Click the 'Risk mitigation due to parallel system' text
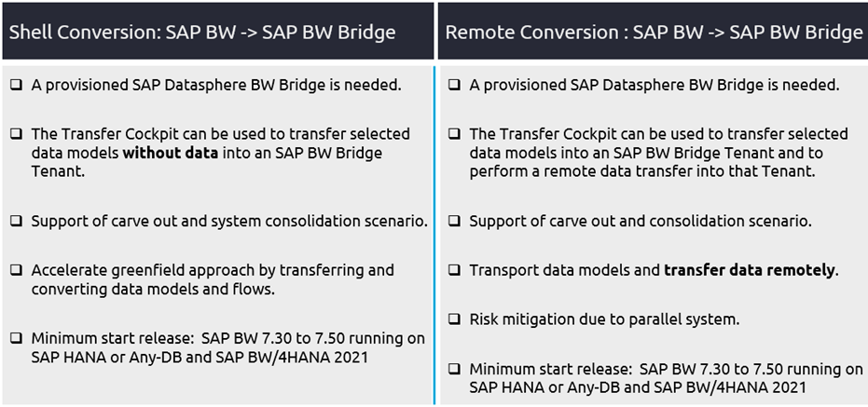868x407 pixels. pyautogui.click(x=603, y=319)
